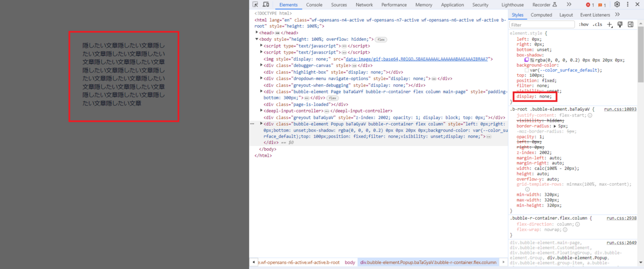Open the Memory tab
The height and width of the screenshot is (269, 644).
(423, 5)
